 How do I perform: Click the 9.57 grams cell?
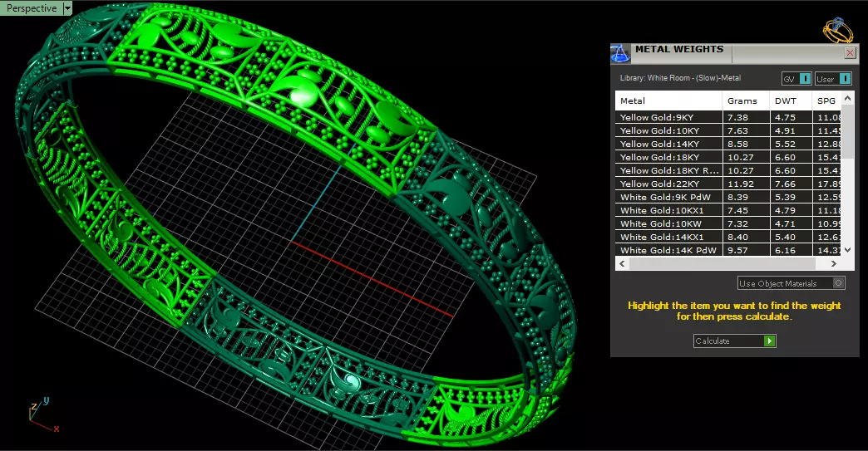(746, 250)
